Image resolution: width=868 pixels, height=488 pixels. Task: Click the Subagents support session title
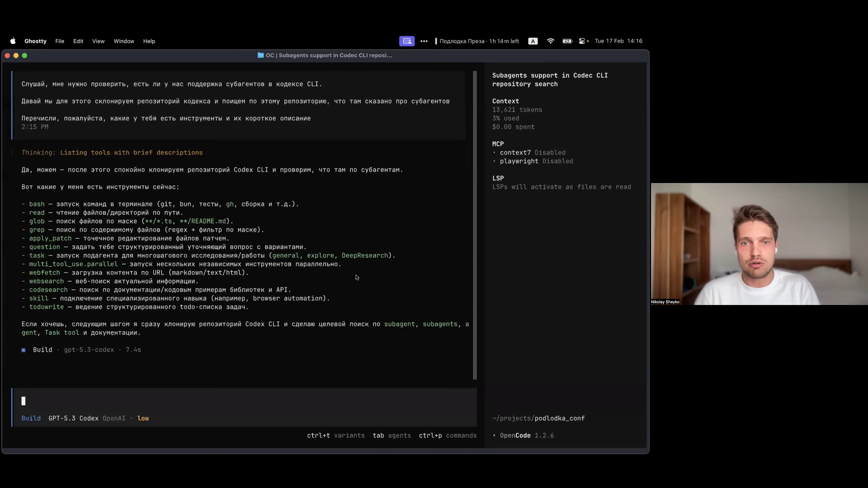550,80
